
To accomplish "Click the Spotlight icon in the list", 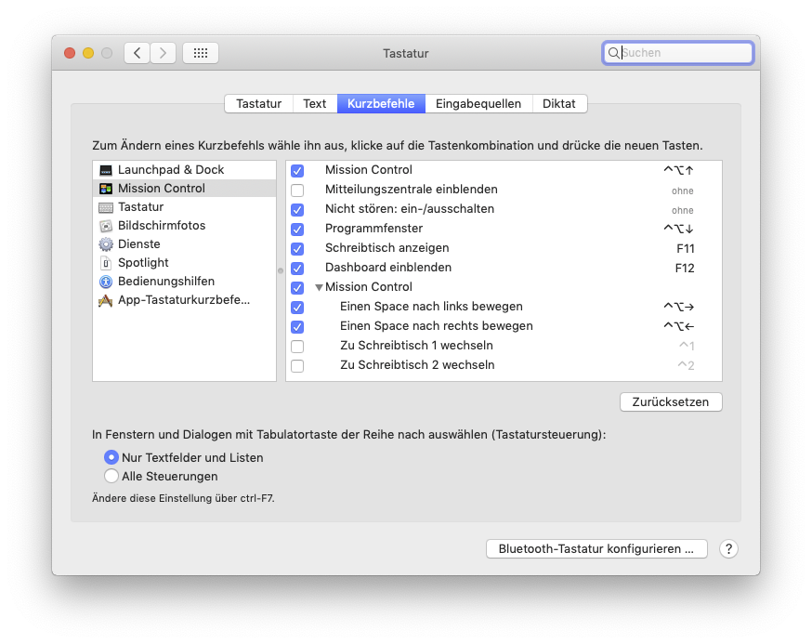I will click(x=106, y=263).
